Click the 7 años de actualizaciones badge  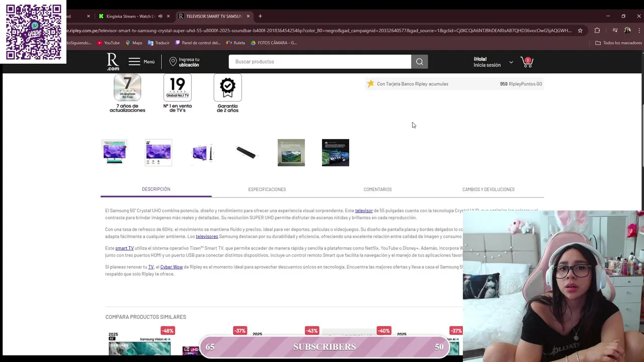[x=127, y=94]
